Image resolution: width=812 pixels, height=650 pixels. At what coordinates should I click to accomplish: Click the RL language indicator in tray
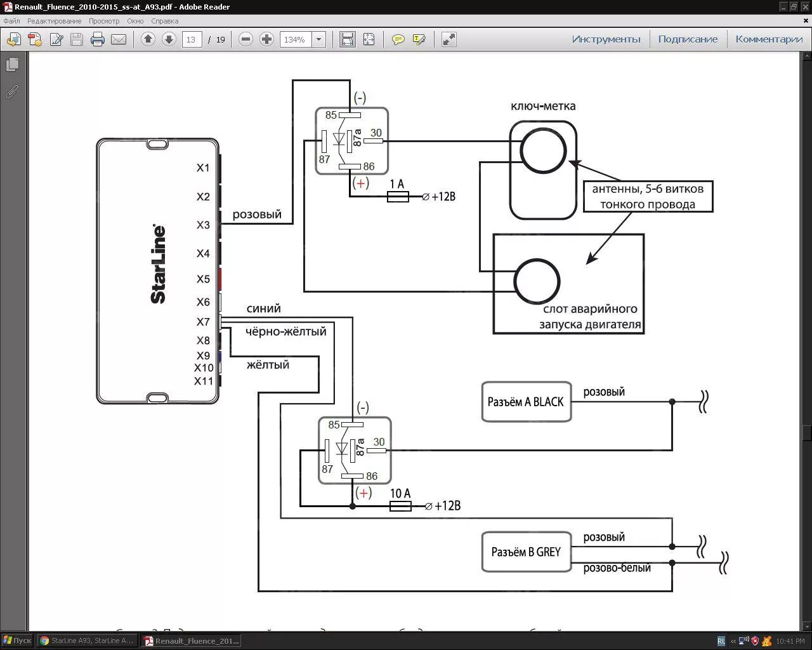[721, 641]
